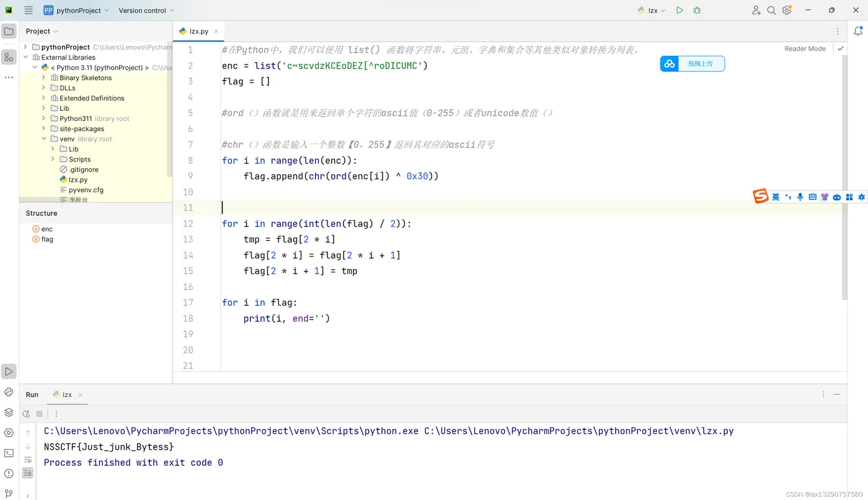Viewport: 868px width, 500px height.
Task: Collapse the External Libraries node
Action: [x=25, y=57]
